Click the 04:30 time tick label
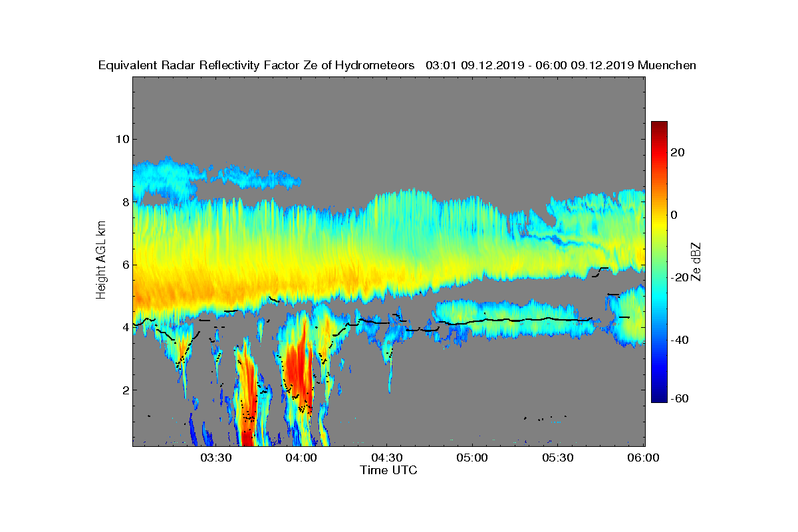Image resolution: width=798 pixels, height=532 pixels. pos(386,458)
